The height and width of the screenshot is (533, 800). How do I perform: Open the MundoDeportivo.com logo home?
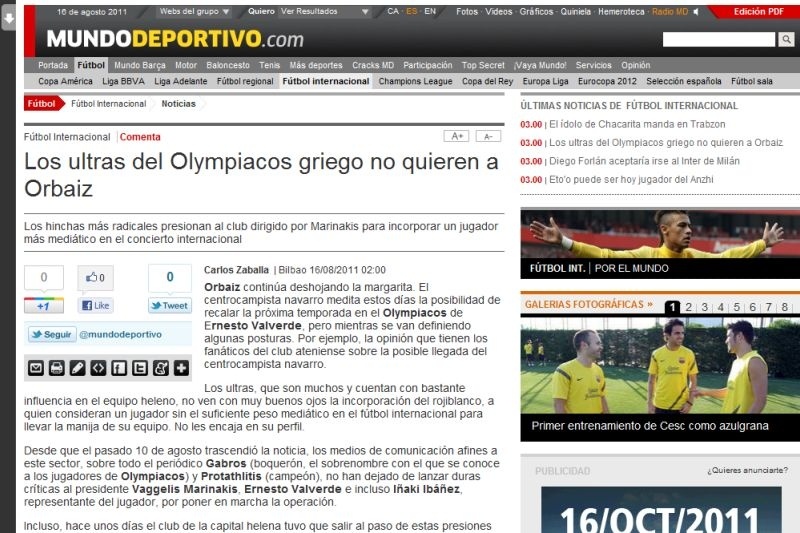pos(174,39)
